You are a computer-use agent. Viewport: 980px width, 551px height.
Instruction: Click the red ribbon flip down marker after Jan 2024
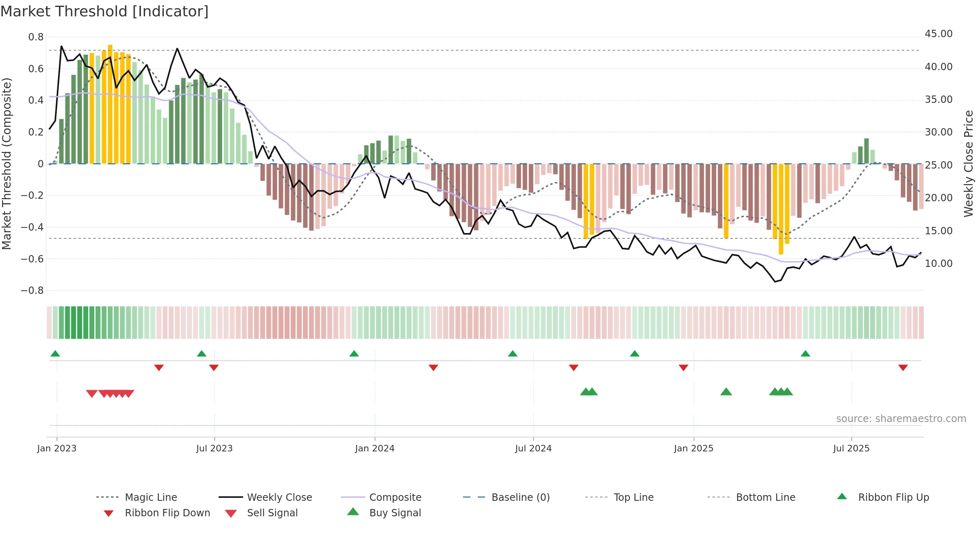point(433,368)
